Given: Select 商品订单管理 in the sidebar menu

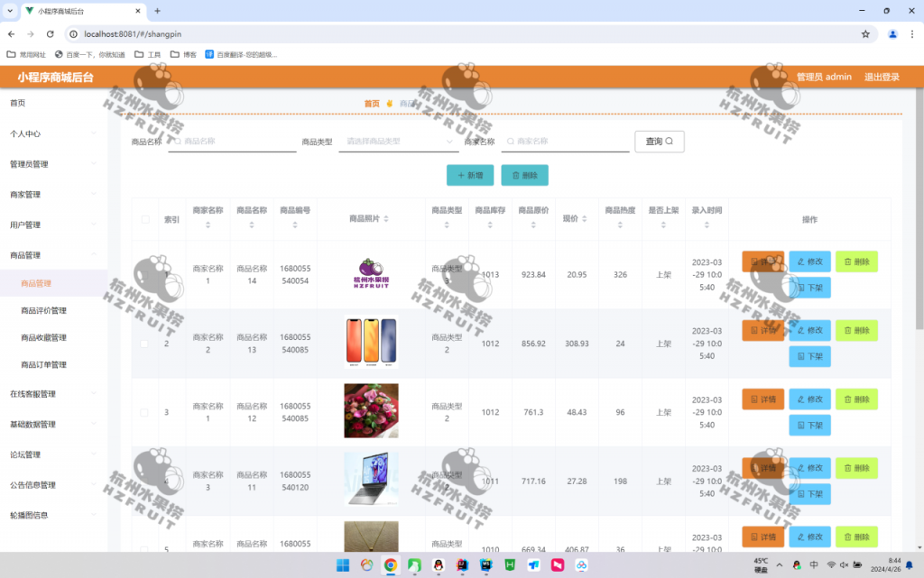Looking at the screenshot, I should point(46,364).
